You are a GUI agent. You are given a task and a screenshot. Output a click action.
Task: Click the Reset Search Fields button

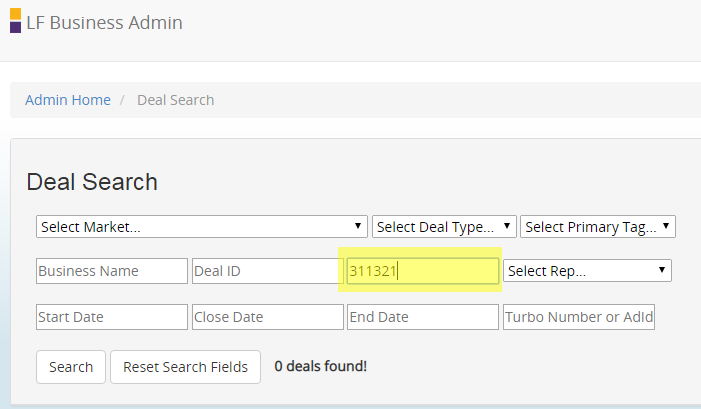(x=186, y=367)
